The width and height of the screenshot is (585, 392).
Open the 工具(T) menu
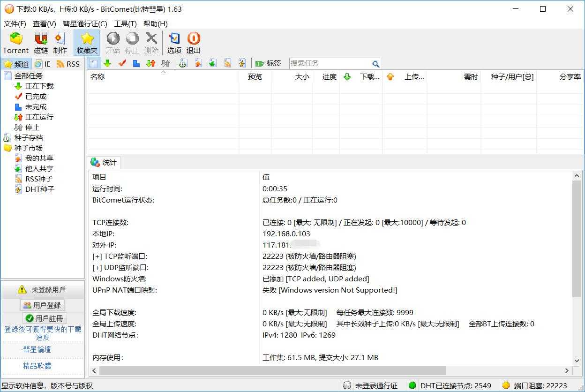click(x=126, y=23)
